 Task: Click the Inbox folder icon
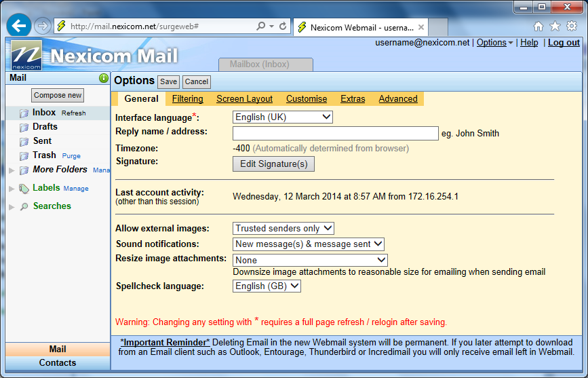[x=24, y=113]
